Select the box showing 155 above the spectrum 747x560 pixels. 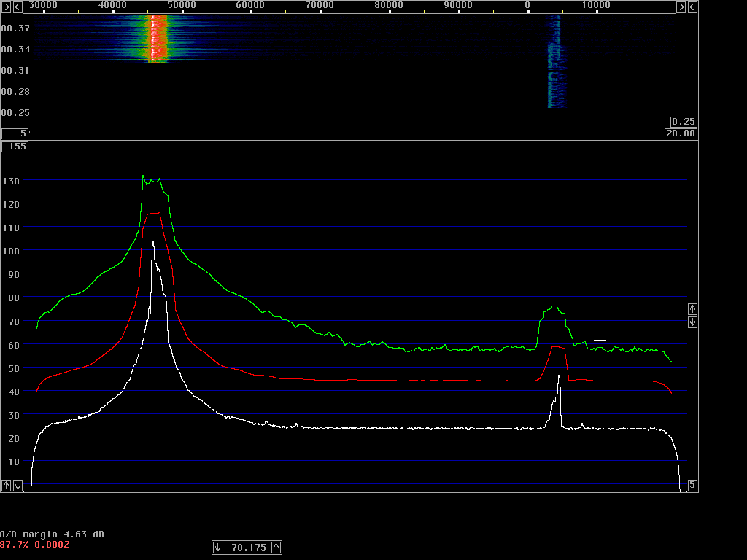click(15, 147)
